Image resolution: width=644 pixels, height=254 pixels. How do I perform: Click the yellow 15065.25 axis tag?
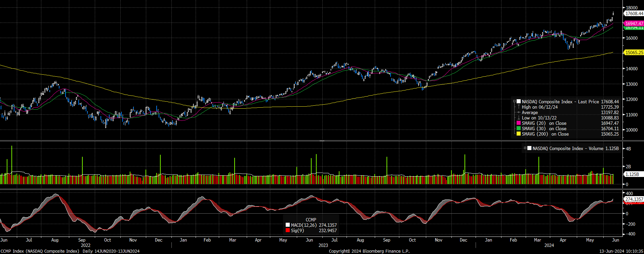634,52
